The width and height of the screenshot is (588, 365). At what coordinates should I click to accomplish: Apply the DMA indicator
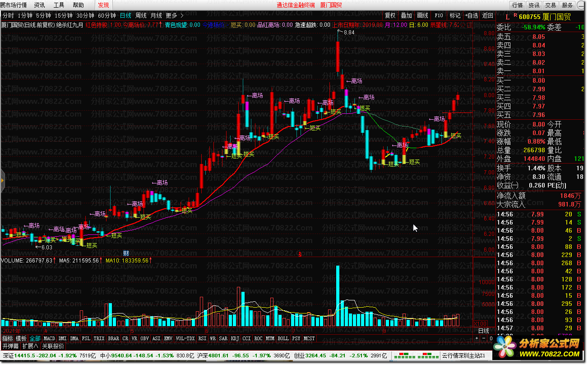click(x=74, y=338)
